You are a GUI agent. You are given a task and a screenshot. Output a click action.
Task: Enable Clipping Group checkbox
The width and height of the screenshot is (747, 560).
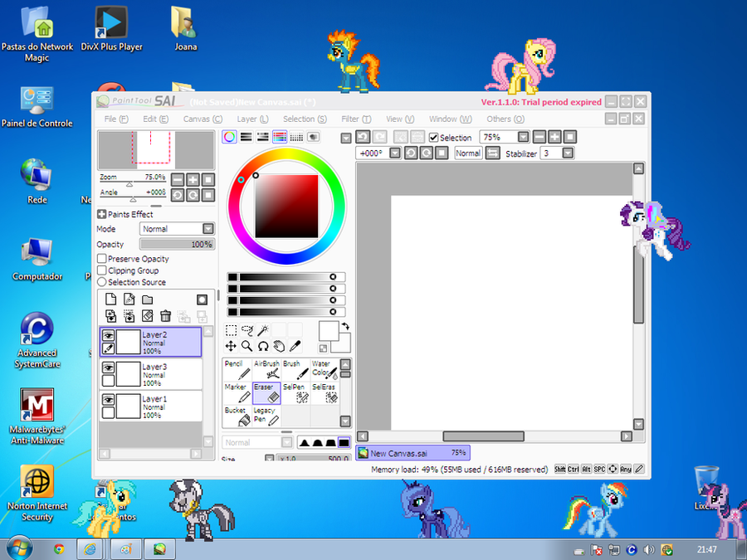[x=101, y=270]
